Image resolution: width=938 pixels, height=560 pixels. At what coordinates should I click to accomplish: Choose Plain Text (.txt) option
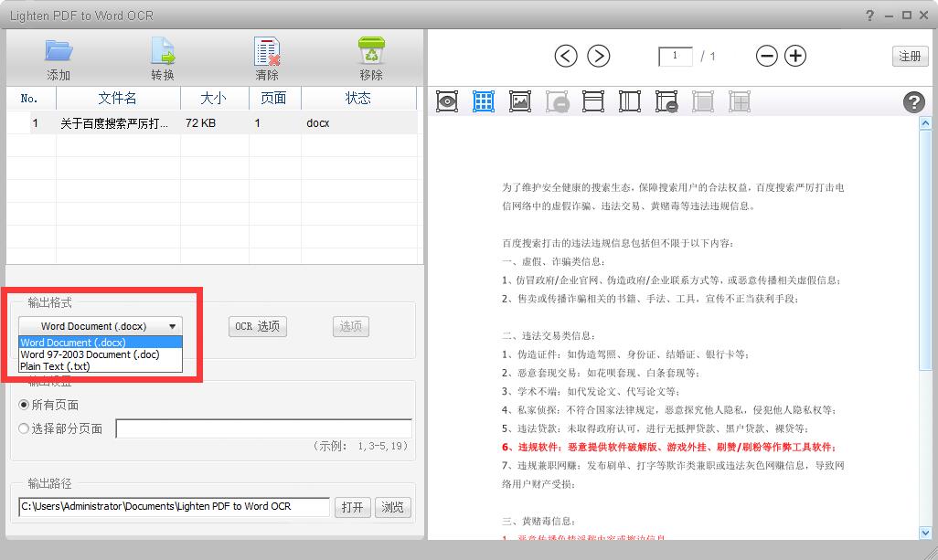(x=101, y=366)
